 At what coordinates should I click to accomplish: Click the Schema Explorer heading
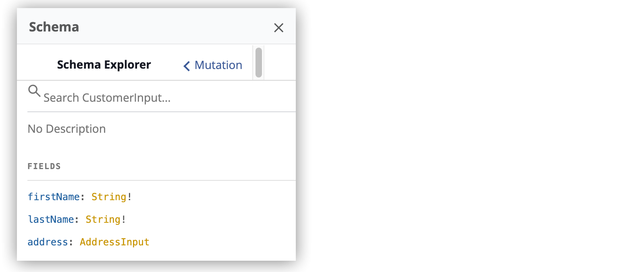(x=104, y=65)
